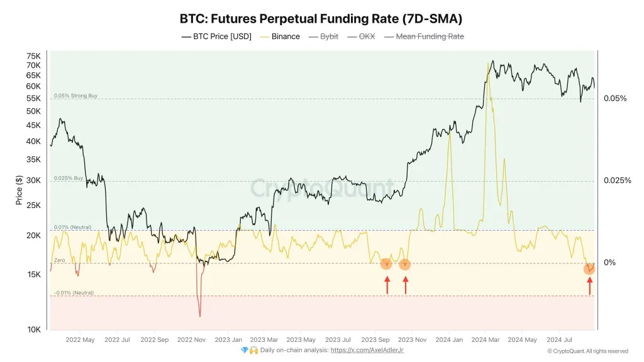Click the leftmost red arrow on the chart

click(387, 285)
